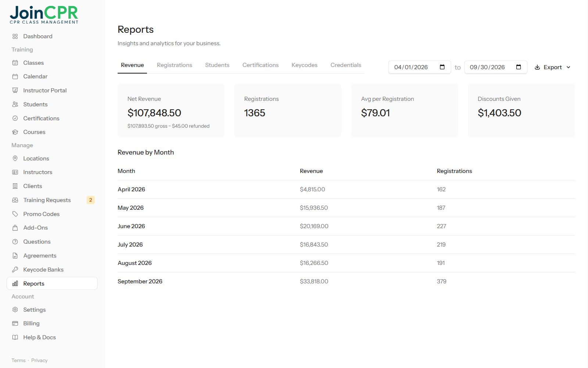Click the Training Requests badge showing 2
The width and height of the screenshot is (588, 368).
90,200
